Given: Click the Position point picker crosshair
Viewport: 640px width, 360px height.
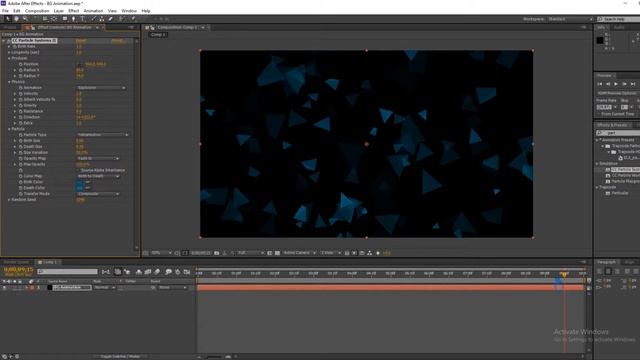Looking at the screenshot, I should (80, 64).
